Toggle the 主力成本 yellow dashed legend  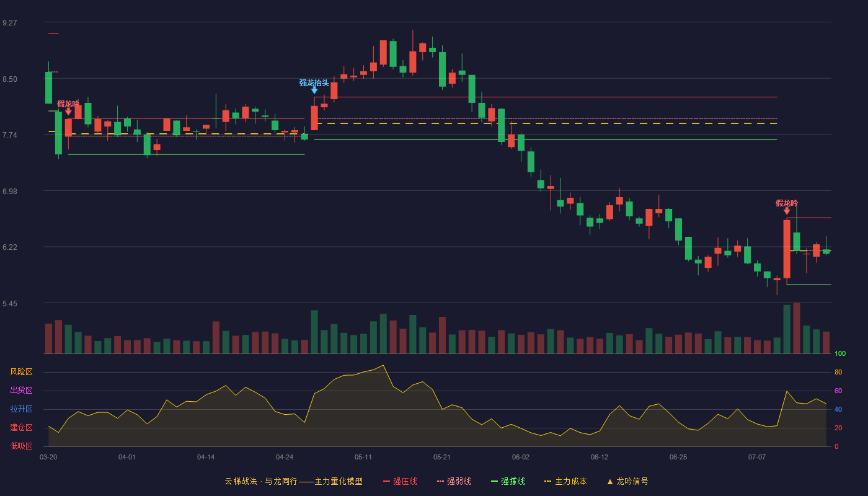click(565, 481)
